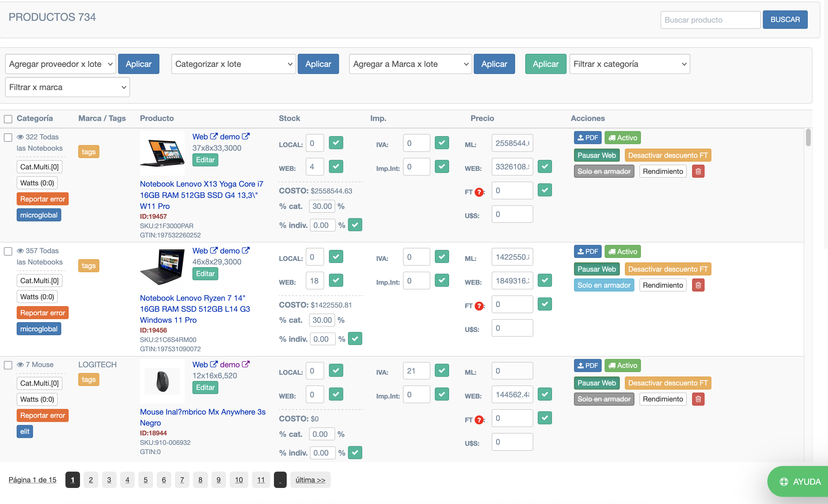Image resolution: width=828 pixels, height=504 pixels.
Task: Open Filtrar x marca dropdown
Action: click(67, 87)
